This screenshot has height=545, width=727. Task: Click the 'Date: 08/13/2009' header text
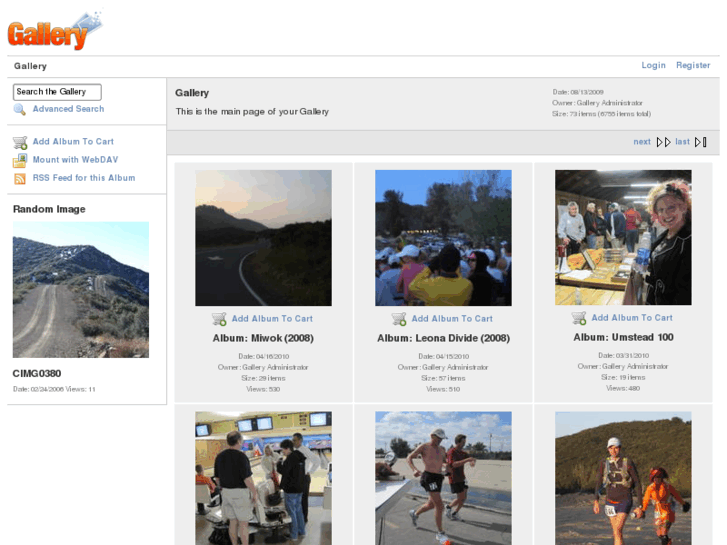coord(578,92)
